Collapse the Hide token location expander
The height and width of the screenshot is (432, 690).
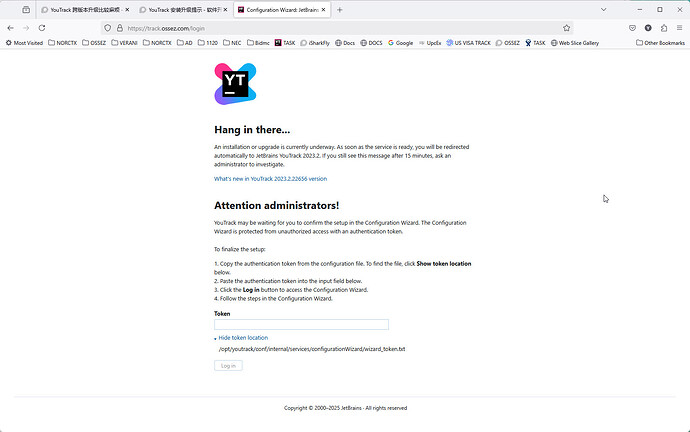(241, 338)
